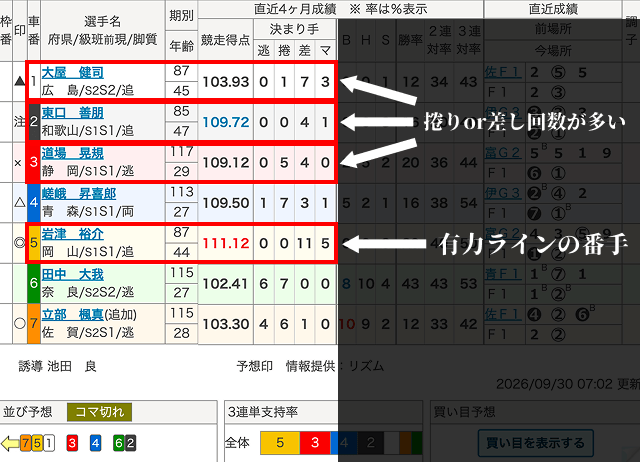The width and height of the screenshot is (640, 462).
Task: Click the × prediction mark for car 3
Action: [18, 163]
